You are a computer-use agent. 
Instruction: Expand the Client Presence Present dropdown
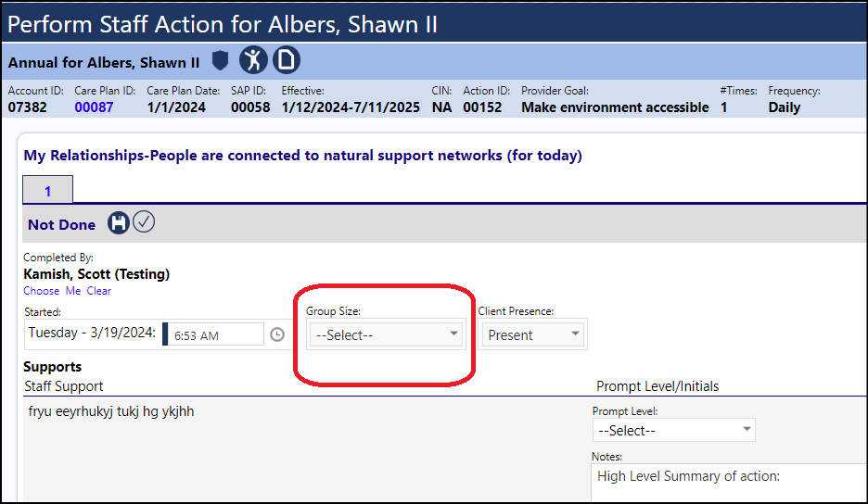tap(533, 334)
